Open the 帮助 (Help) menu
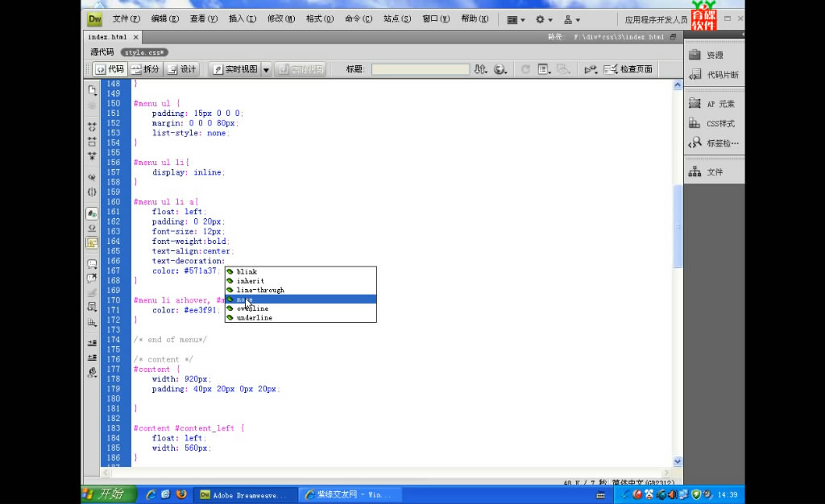 [x=475, y=19]
